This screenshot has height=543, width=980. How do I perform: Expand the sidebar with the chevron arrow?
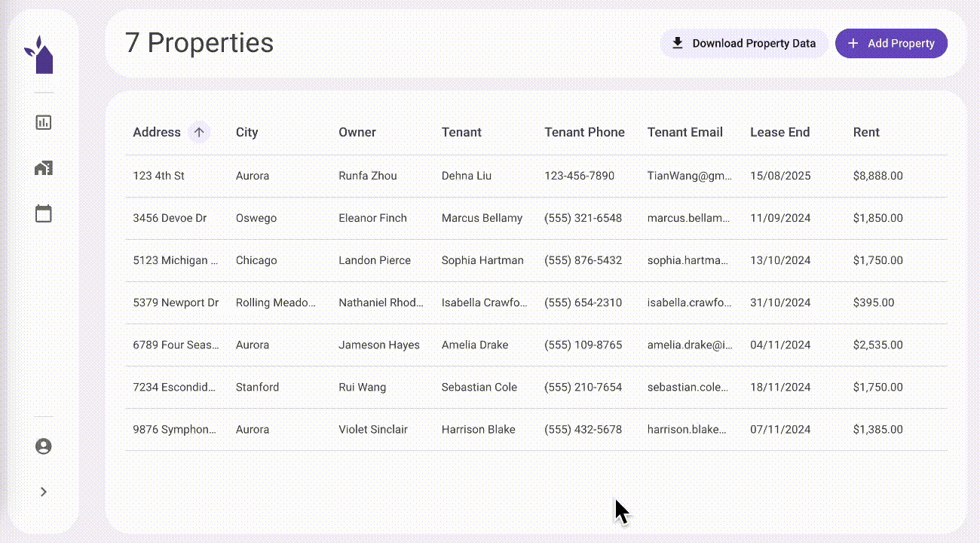pos(44,492)
